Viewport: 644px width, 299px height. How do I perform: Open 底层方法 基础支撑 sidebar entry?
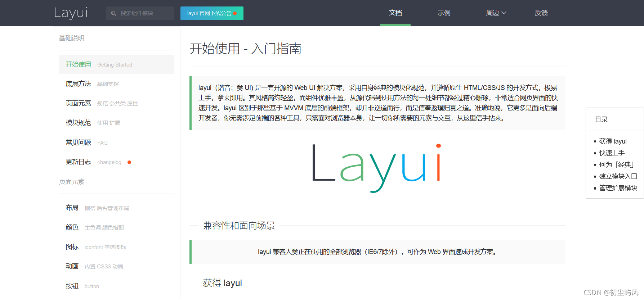117,84
